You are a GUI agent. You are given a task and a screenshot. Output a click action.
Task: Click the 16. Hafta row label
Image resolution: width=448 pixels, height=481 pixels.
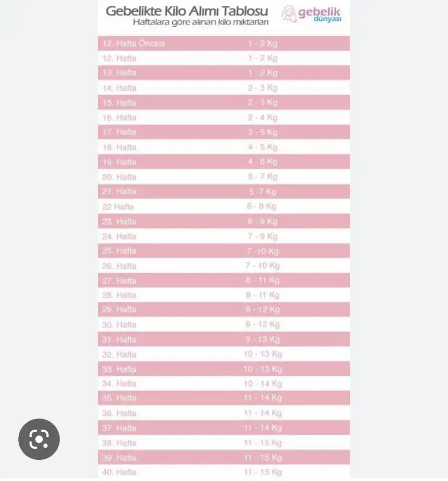pos(119,117)
